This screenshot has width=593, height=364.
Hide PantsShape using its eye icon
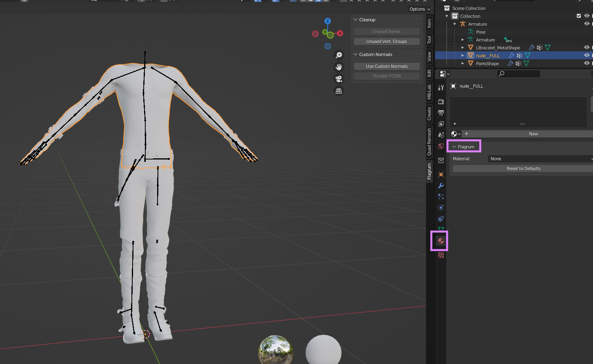click(587, 63)
